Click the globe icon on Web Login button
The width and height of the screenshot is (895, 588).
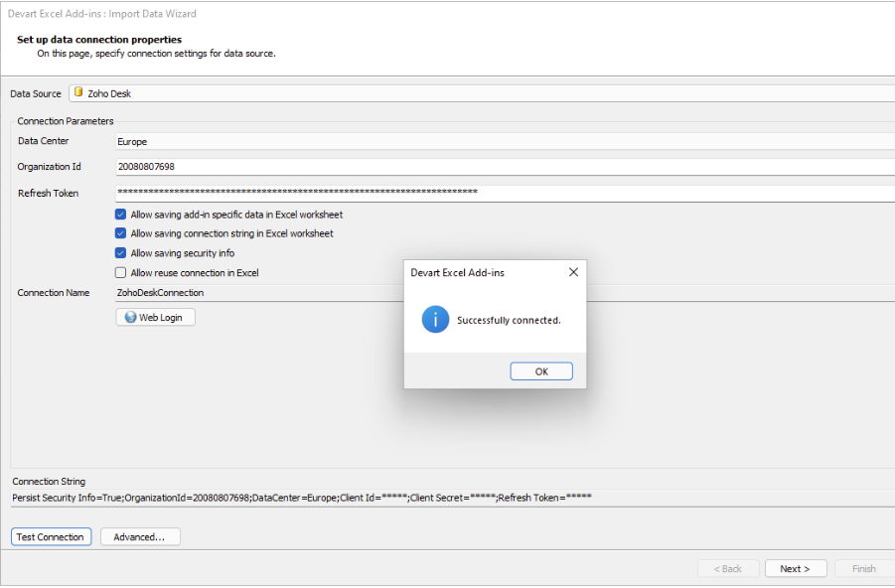[x=130, y=316]
